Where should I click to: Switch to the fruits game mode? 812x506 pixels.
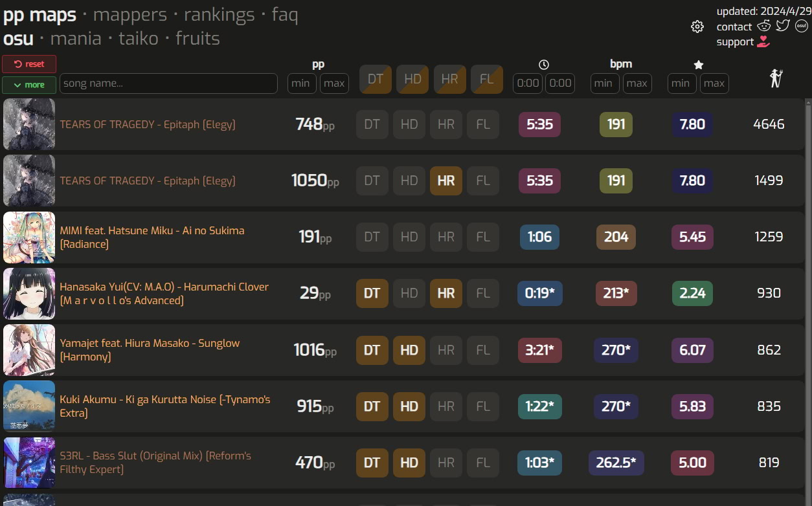(x=197, y=38)
